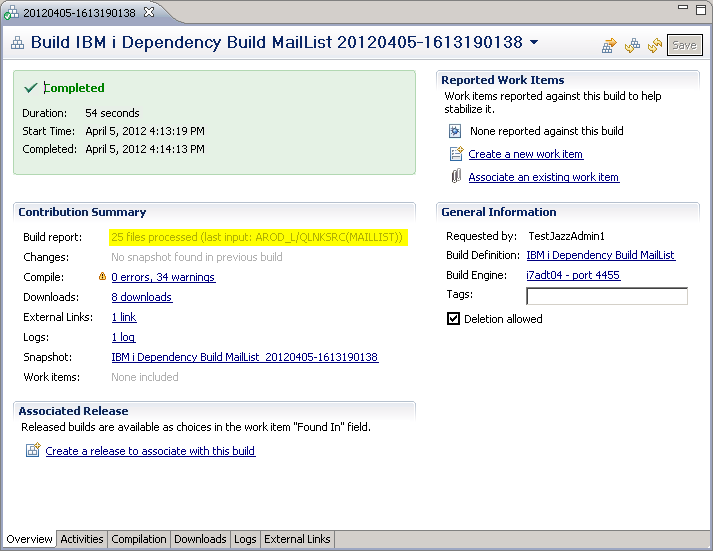Click the compile warning triangle icon
Viewport: 713px width, 551px height.
point(102,277)
